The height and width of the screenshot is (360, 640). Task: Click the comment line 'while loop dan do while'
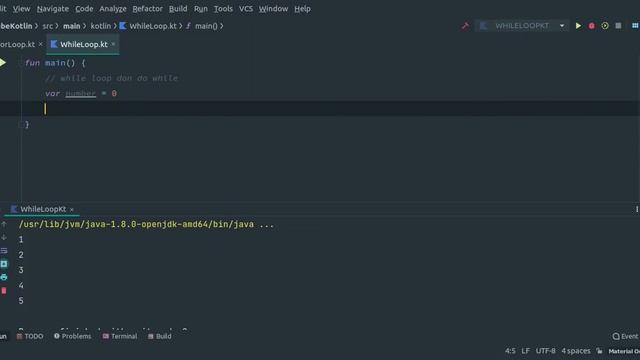[x=111, y=78]
